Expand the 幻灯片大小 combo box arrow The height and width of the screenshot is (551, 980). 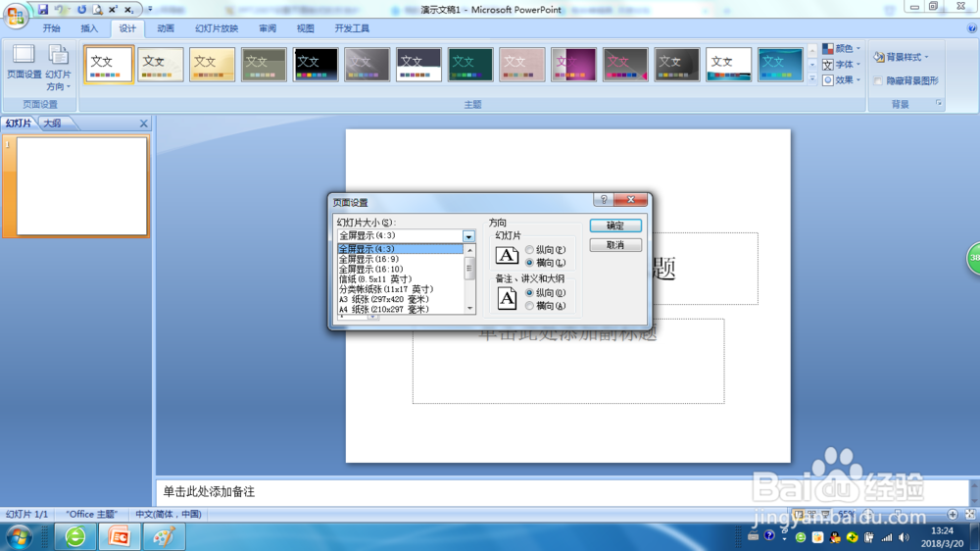pos(468,235)
